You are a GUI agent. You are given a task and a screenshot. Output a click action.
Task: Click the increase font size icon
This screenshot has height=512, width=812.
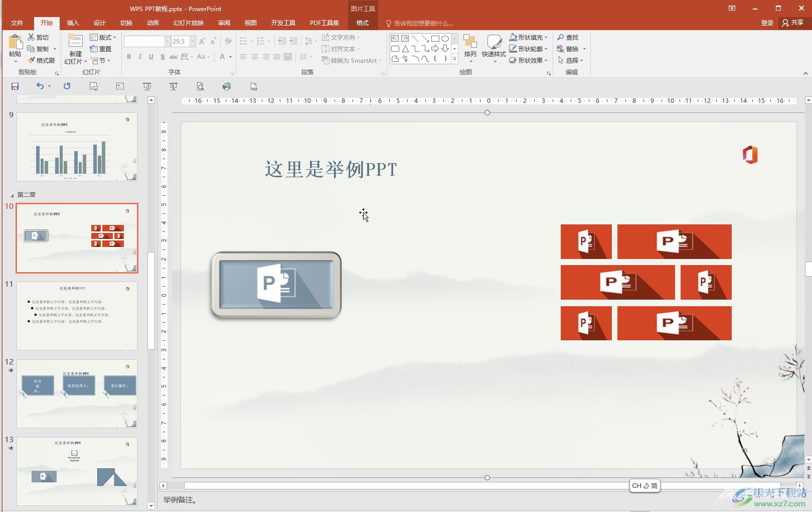point(202,41)
